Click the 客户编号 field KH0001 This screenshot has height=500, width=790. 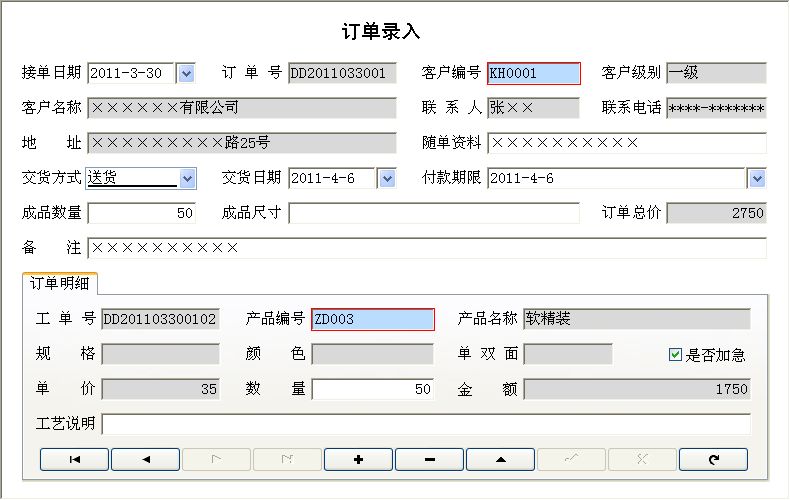coord(534,74)
